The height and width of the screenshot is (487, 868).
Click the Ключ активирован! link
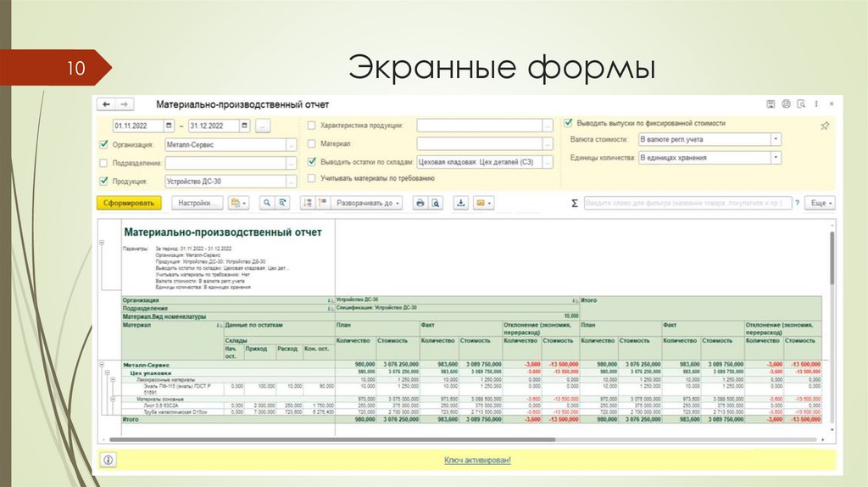[477, 460]
